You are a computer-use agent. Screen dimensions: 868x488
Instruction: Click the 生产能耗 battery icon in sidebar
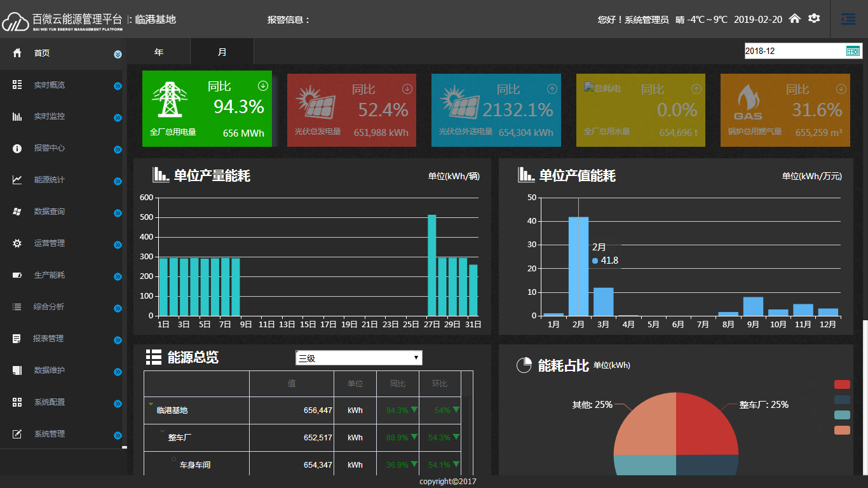tap(17, 275)
